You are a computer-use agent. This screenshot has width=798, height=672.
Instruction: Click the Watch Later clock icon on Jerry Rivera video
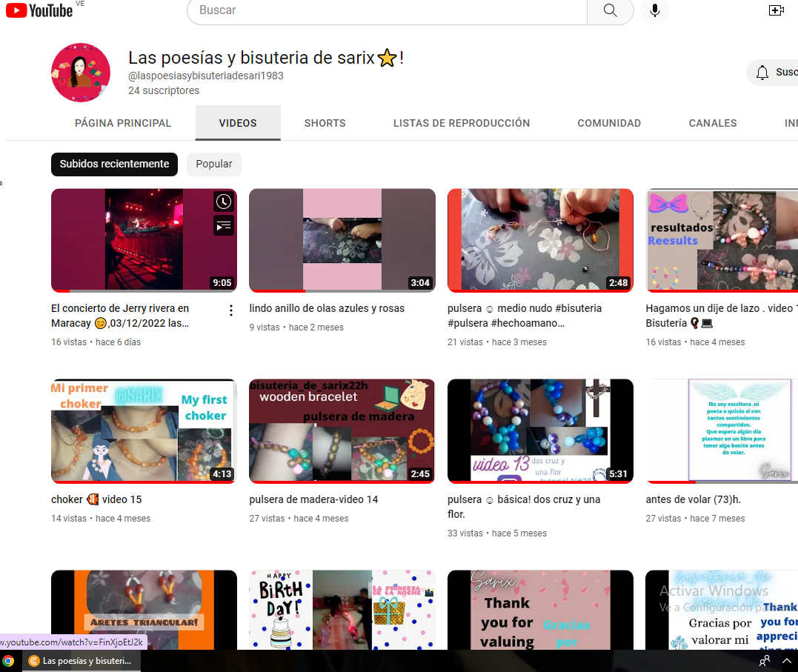[x=224, y=202]
